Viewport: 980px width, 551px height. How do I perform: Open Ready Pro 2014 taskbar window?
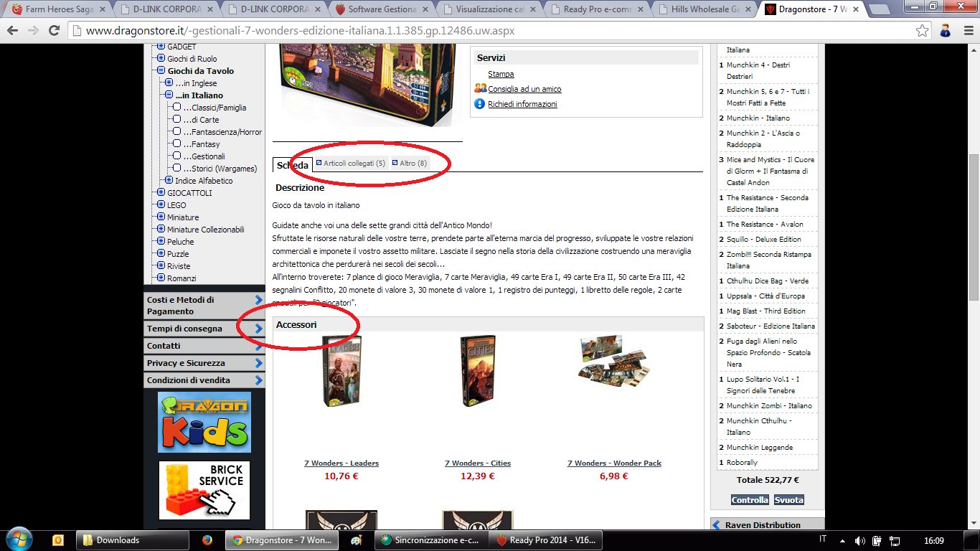tap(545, 540)
